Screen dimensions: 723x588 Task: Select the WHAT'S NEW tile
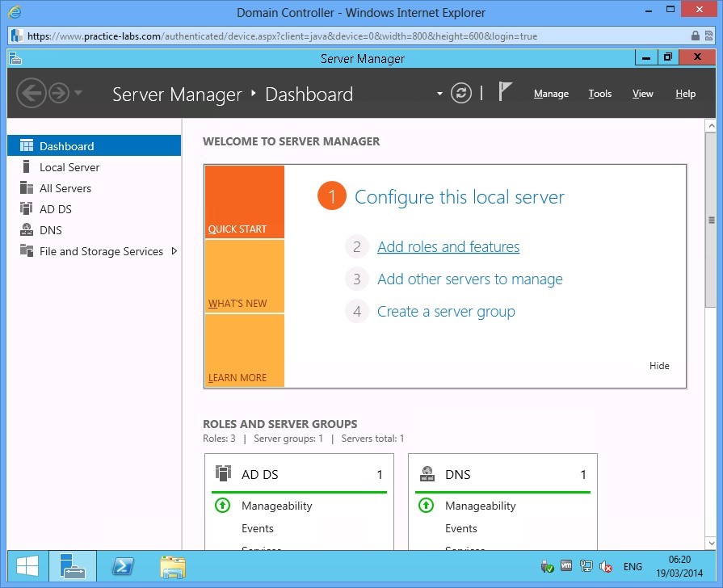click(244, 276)
